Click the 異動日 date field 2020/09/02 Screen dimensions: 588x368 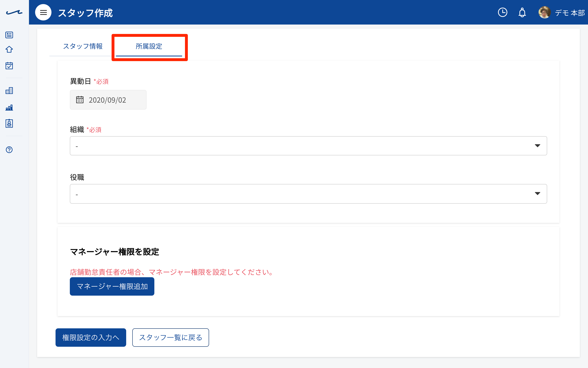pos(108,100)
